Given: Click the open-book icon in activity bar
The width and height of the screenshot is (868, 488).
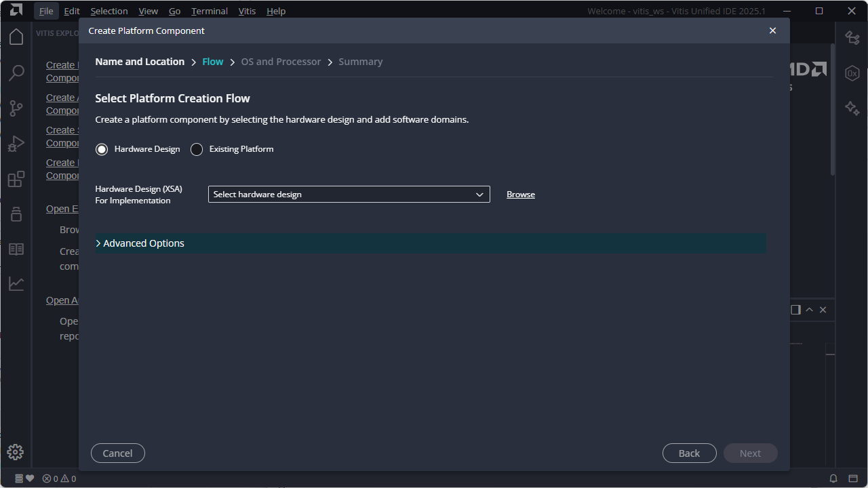Looking at the screenshot, I should [x=16, y=249].
